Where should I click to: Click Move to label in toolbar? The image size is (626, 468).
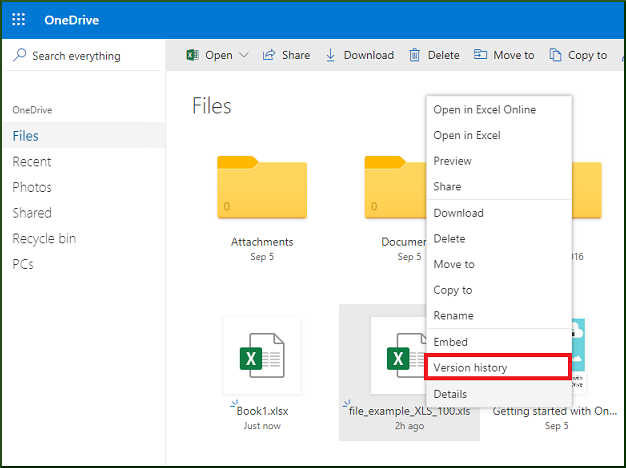tap(514, 55)
